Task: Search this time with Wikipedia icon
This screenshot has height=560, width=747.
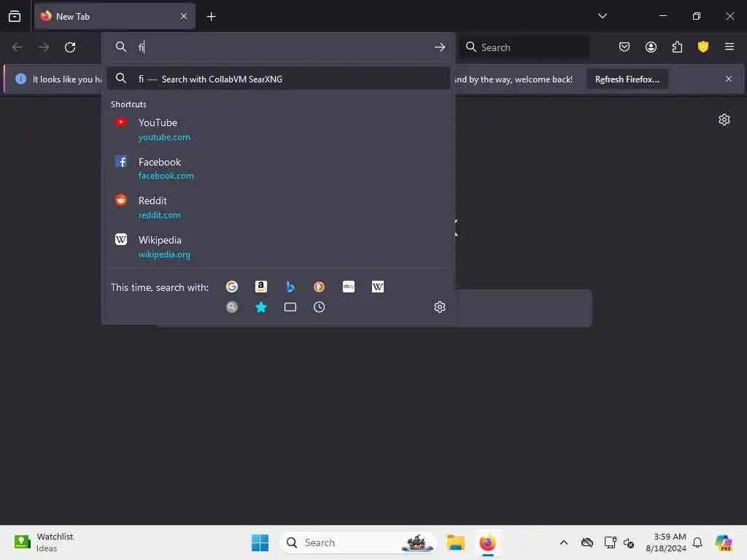Action: click(378, 287)
